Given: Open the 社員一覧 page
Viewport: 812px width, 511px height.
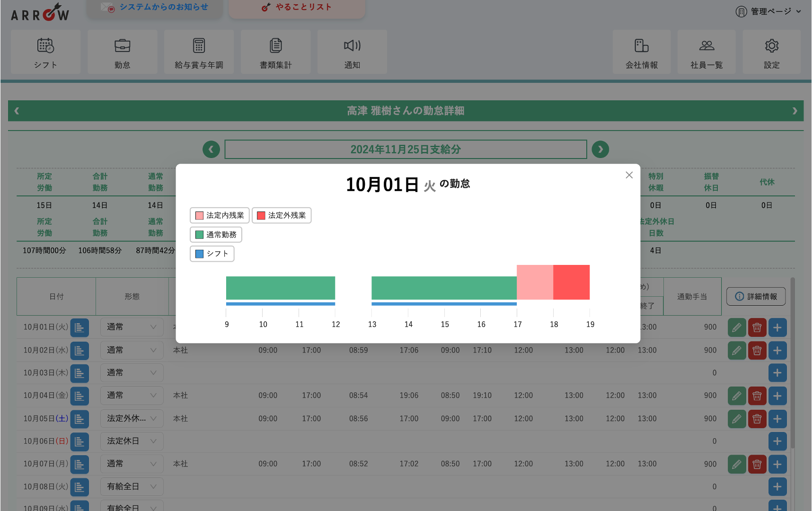Looking at the screenshot, I should 706,52.
